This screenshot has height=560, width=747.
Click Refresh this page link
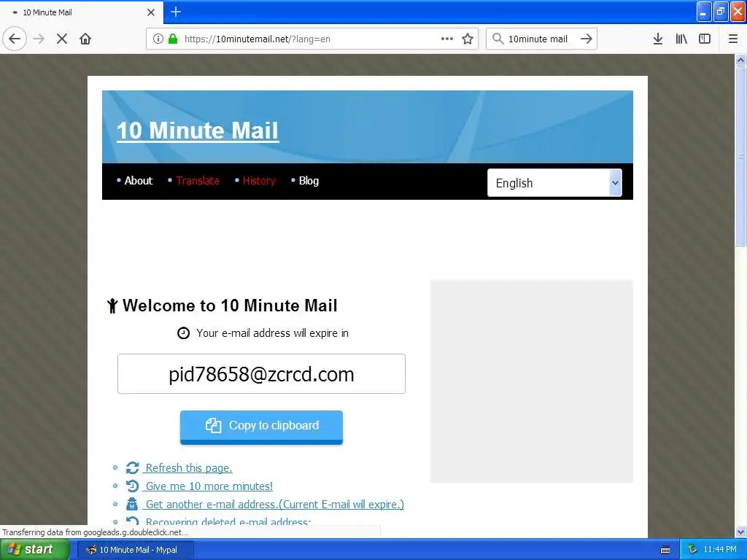click(189, 468)
